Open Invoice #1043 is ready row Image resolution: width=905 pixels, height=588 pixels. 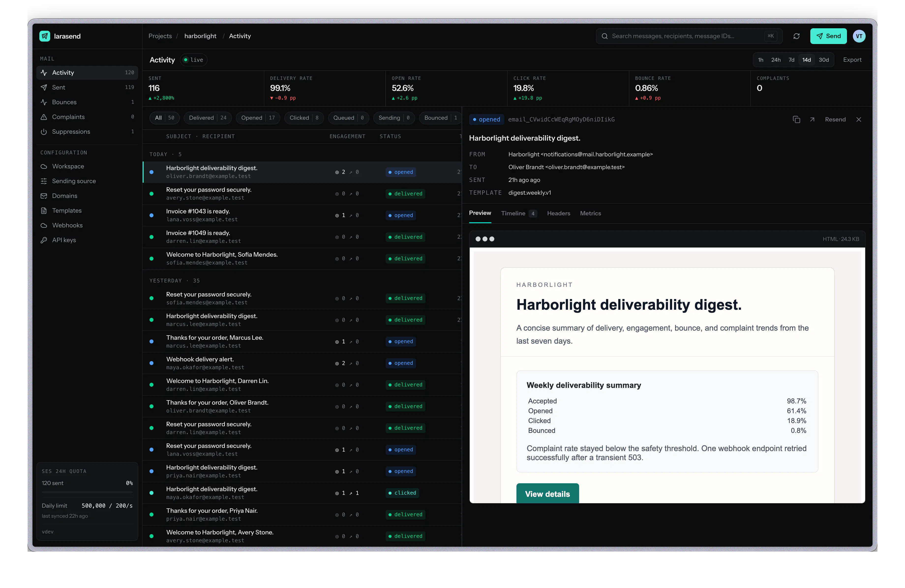[302, 216]
